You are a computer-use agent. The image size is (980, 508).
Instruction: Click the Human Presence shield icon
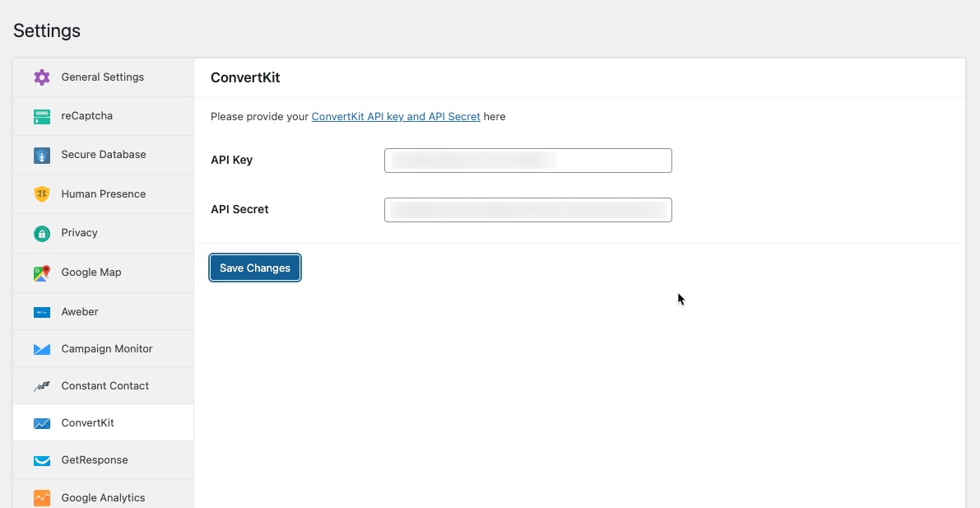[x=42, y=194]
